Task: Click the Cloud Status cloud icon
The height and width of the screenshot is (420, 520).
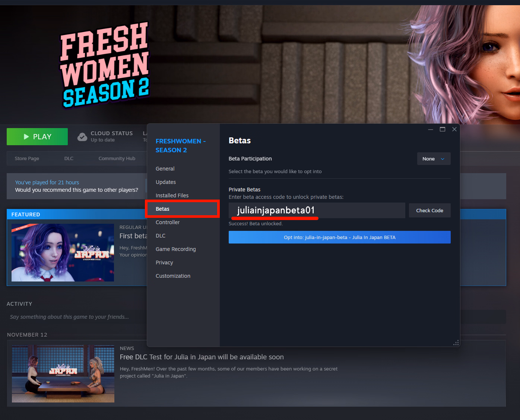Action: (x=82, y=137)
